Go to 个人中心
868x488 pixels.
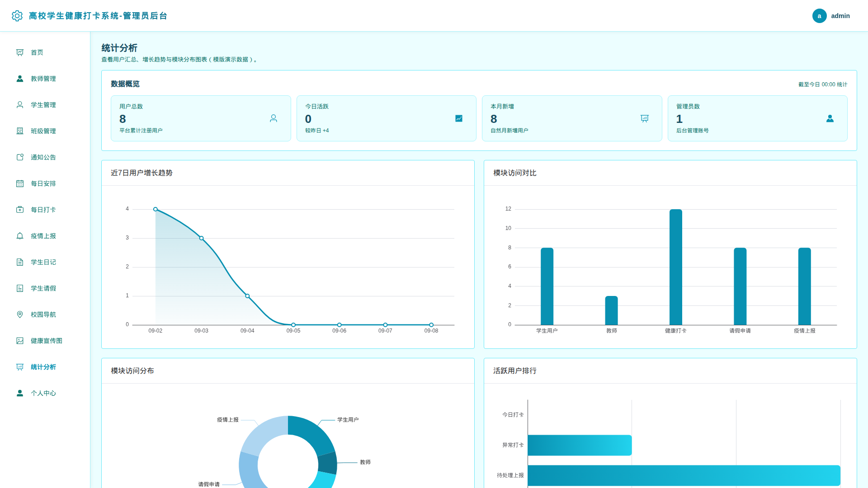[45, 393]
